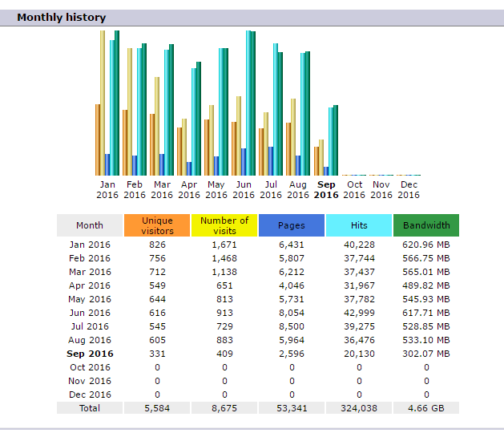504x437 pixels.
Task: Click the 620.96 MB bandwidth value
Action: [x=426, y=245]
